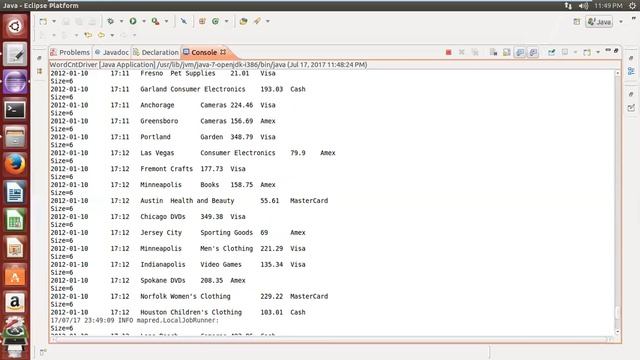Click the green Run button
This screenshot has height=360, width=640.
(x=133, y=21)
